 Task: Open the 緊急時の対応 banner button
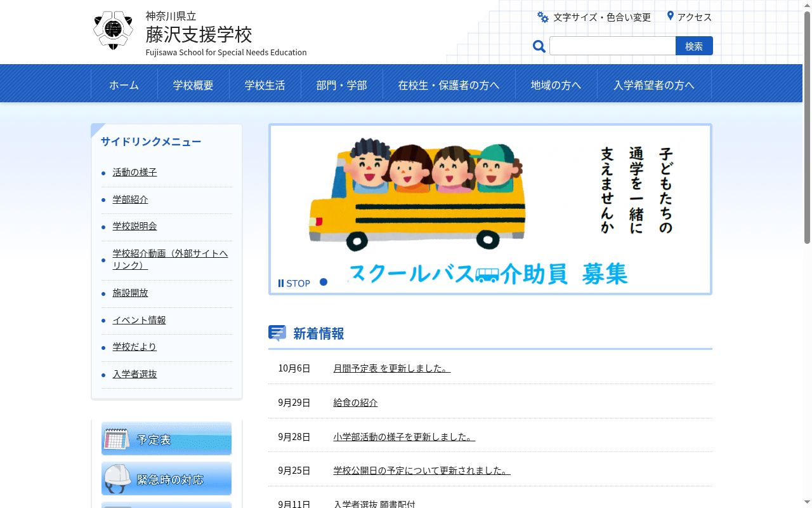(x=166, y=479)
